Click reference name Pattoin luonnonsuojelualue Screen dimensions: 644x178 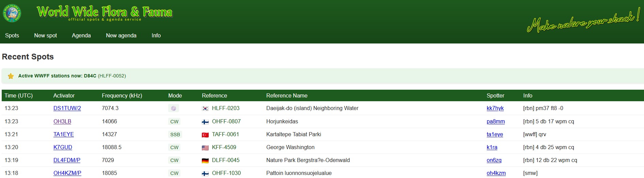pos(299,173)
